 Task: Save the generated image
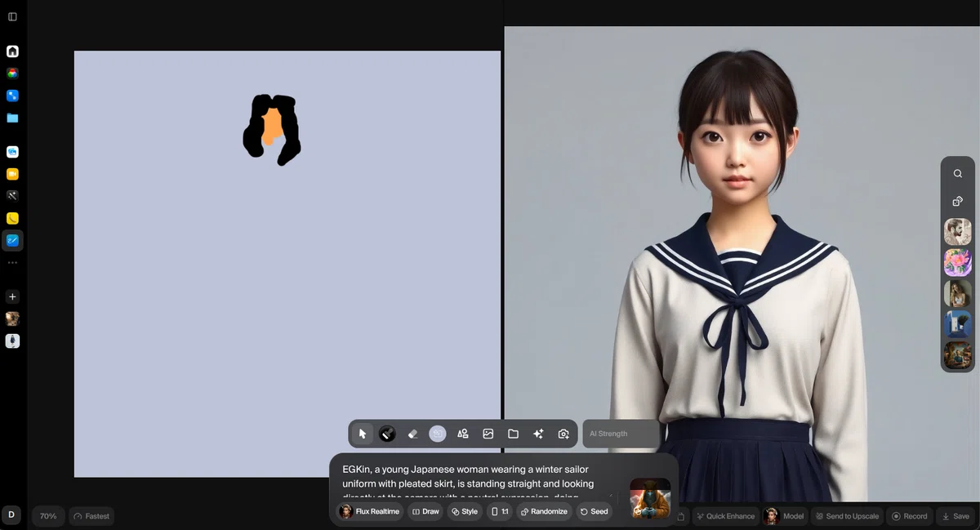point(955,516)
